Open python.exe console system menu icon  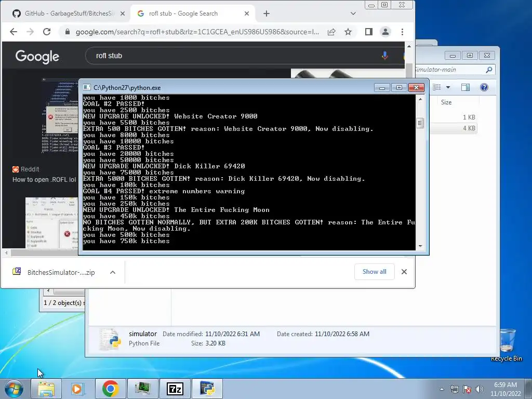coord(87,87)
